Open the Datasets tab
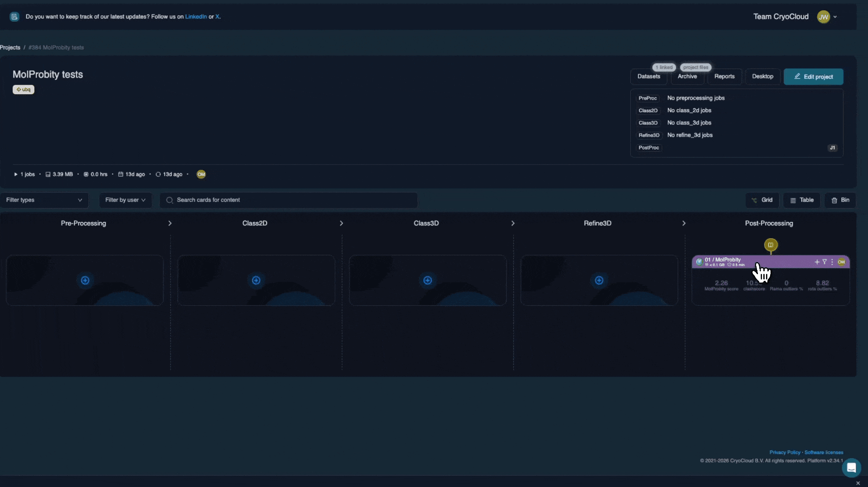868x487 pixels. [x=648, y=77]
